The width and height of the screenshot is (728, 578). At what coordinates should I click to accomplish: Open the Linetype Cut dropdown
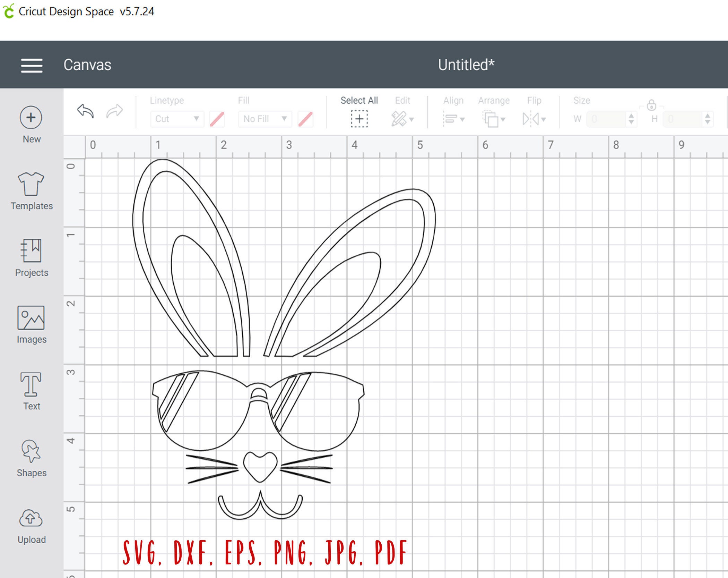pos(177,119)
